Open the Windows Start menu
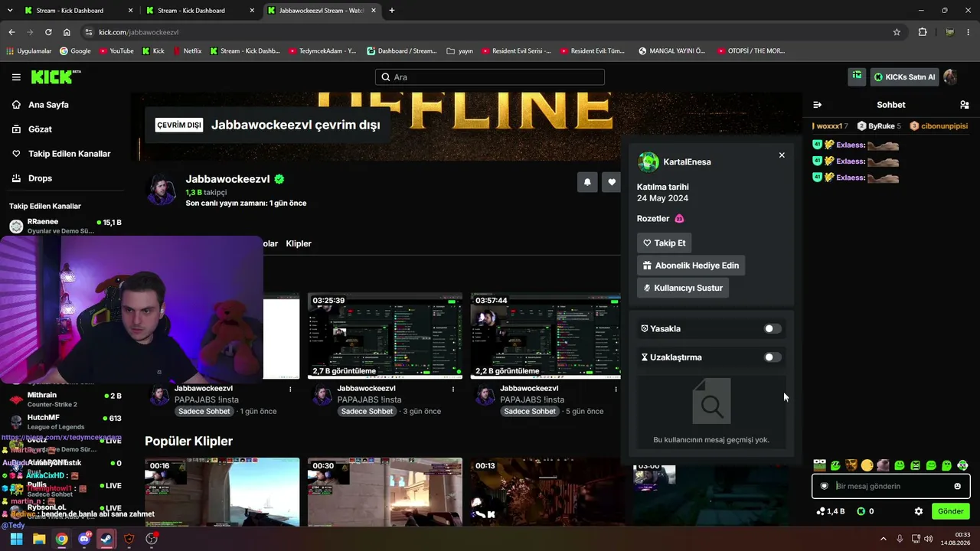This screenshot has height=551, width=980. pos(16,539)
